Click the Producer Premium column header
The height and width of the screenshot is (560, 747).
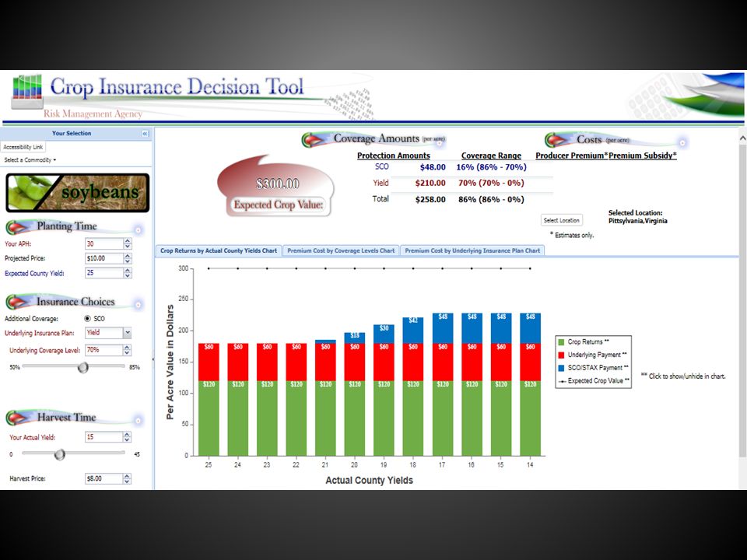(x=571, y=156)
